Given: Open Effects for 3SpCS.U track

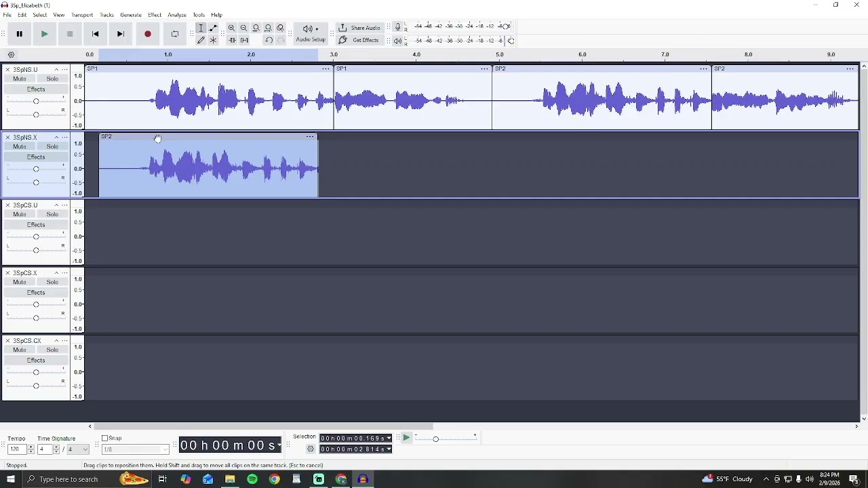Looking at the screenshot, I should click(x=36, y=225).
